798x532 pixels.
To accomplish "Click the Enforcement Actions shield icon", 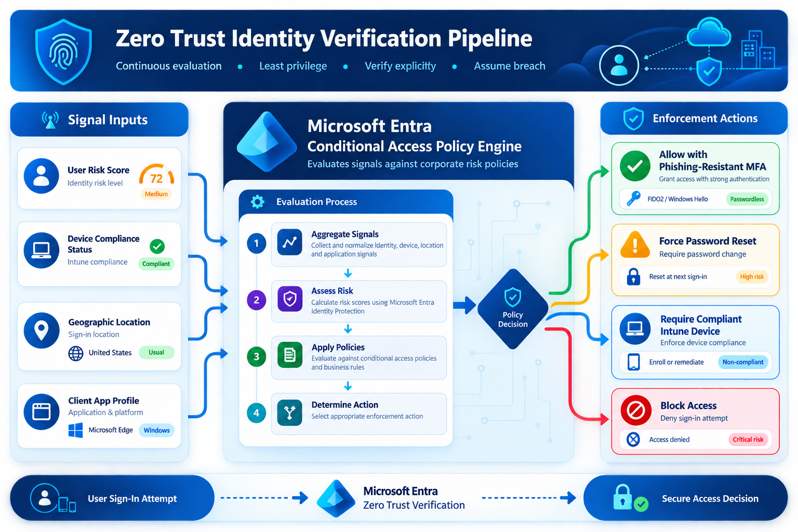I will (x=633, y=118).
